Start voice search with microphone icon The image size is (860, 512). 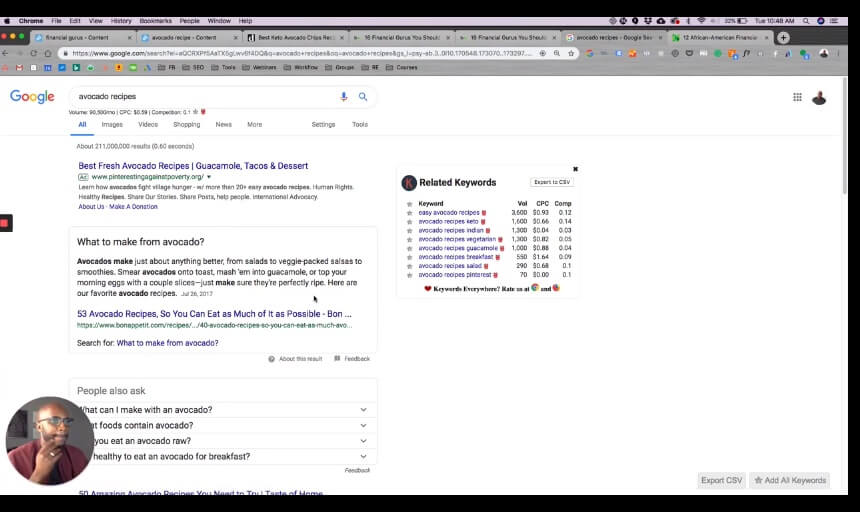tap(343, 96)
